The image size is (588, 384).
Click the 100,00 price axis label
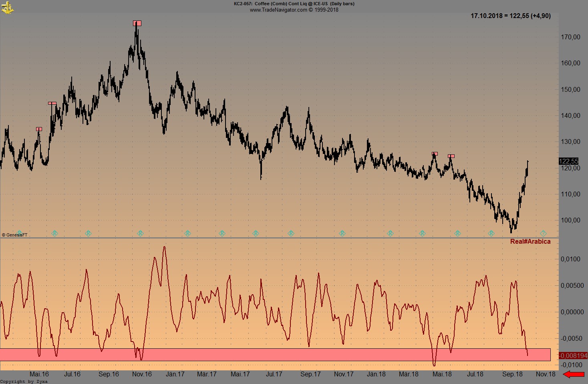click(570, 220)
